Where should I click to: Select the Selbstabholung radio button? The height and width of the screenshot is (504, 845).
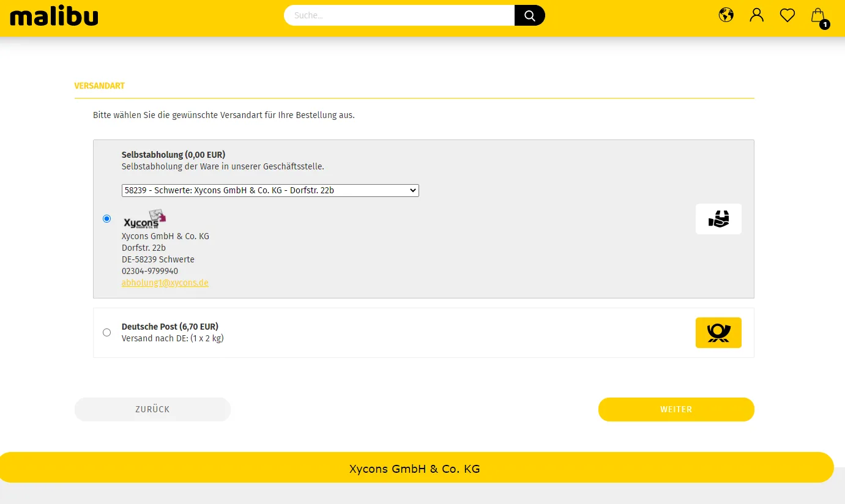[107, 218]
